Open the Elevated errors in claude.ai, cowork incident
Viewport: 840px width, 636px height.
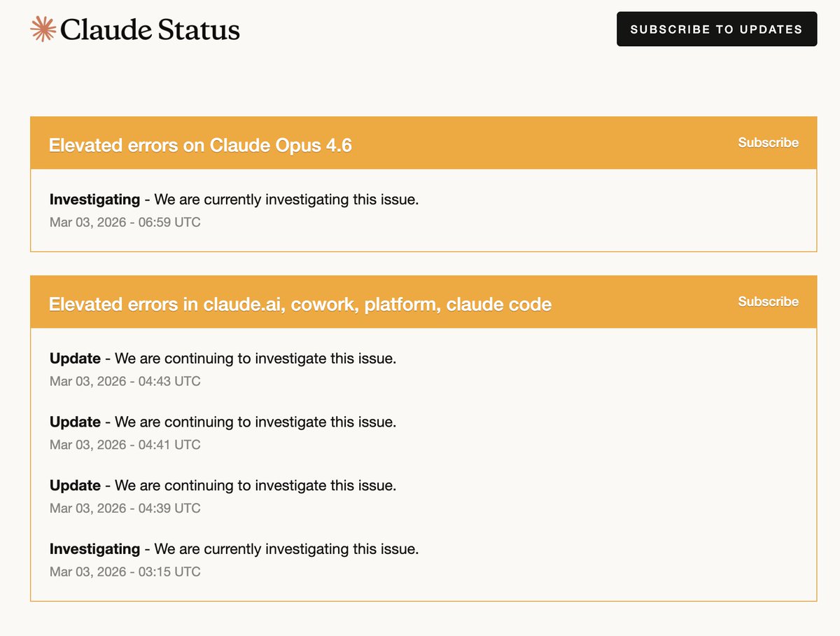tap(300, 304)
